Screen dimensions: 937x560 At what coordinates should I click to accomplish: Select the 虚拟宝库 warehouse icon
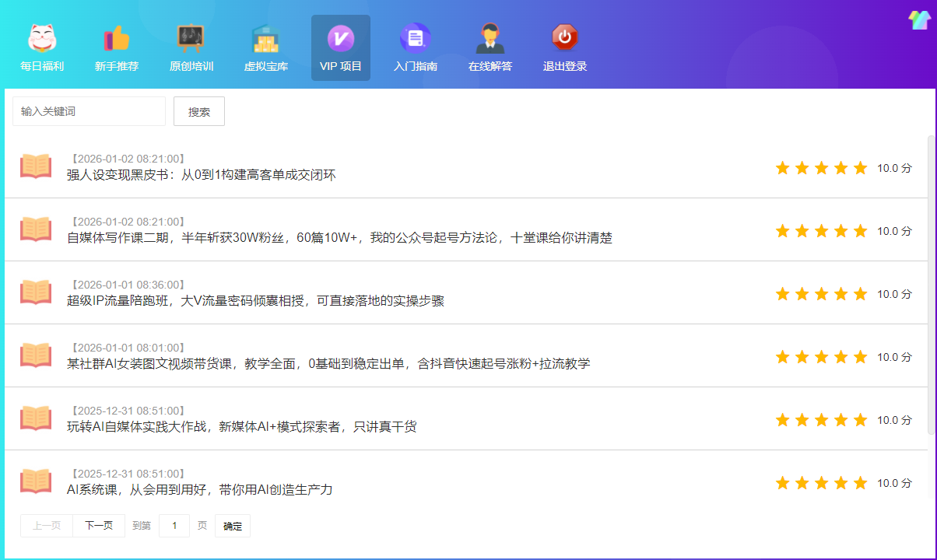(x=265, y=38)
